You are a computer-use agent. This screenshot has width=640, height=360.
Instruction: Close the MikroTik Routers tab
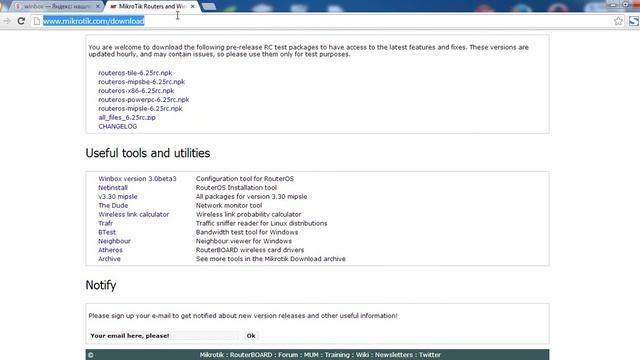[x=192, y=7]
